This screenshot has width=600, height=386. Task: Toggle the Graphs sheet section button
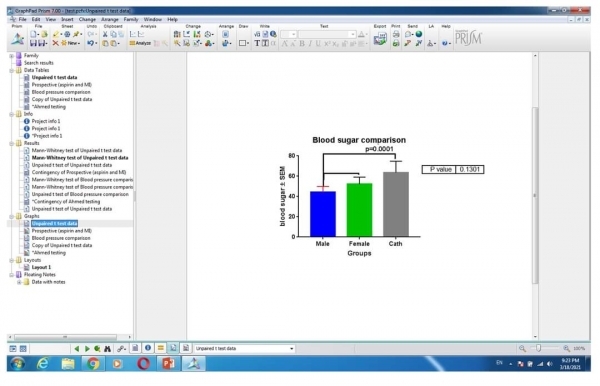point(173,348)
